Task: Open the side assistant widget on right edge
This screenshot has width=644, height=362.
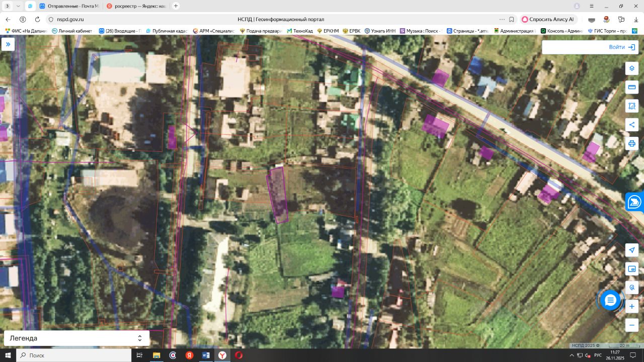Action: pos(635,202)
